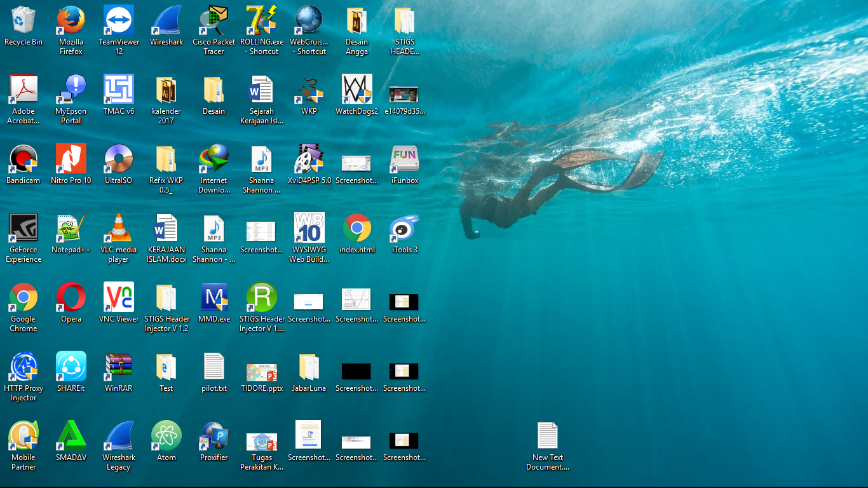Select the MMD.exe icon
The image size is (868, 488).
tap(214, 297)
